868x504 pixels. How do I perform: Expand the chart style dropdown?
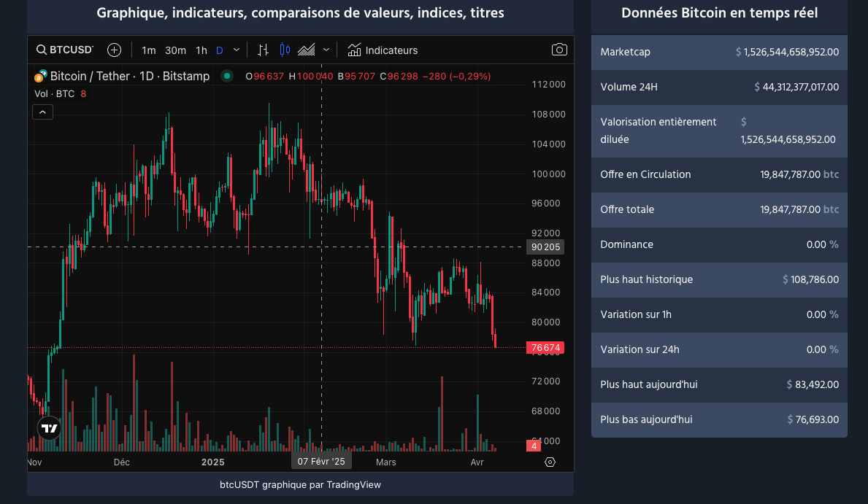[326, 50]
